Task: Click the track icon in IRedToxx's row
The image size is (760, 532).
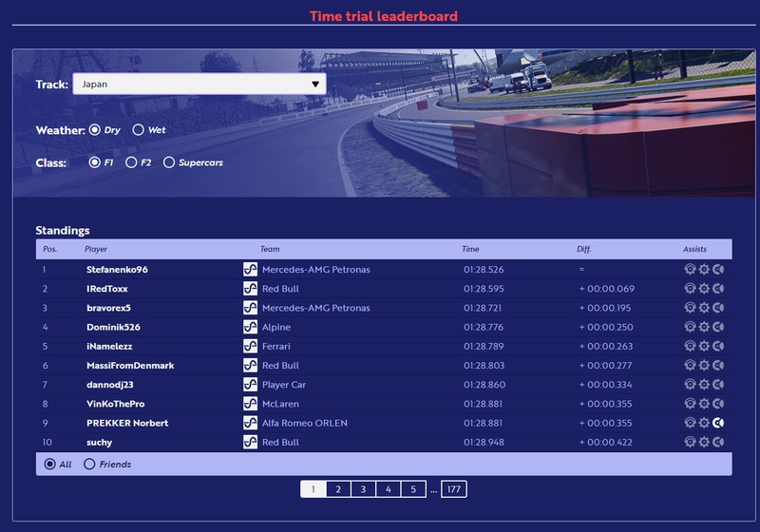Action: coord(250,289)
